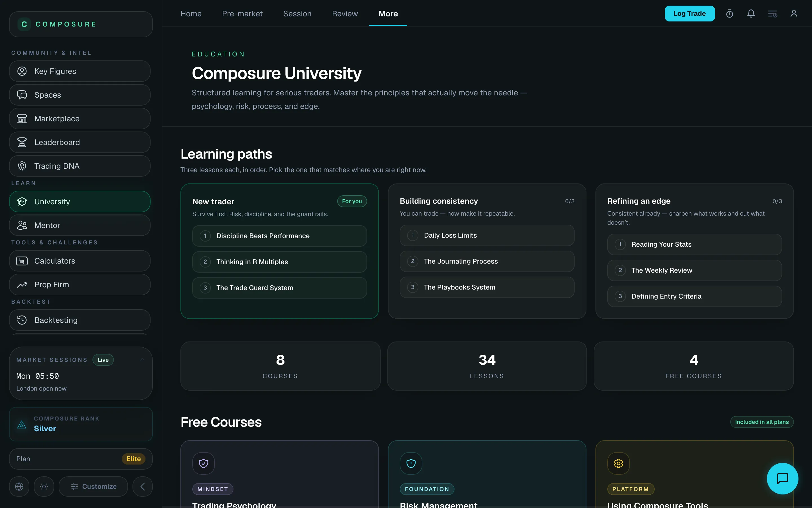This screenshot has width=812, height=508.
Task: Open lesson Discipline Beats Performance
Action: coord(279,236)
